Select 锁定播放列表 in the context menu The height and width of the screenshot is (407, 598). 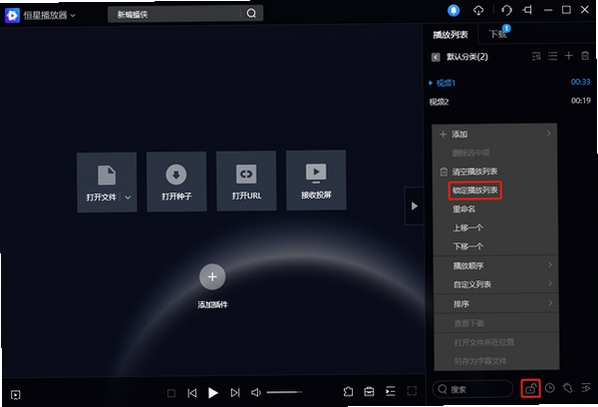(475, 190)
